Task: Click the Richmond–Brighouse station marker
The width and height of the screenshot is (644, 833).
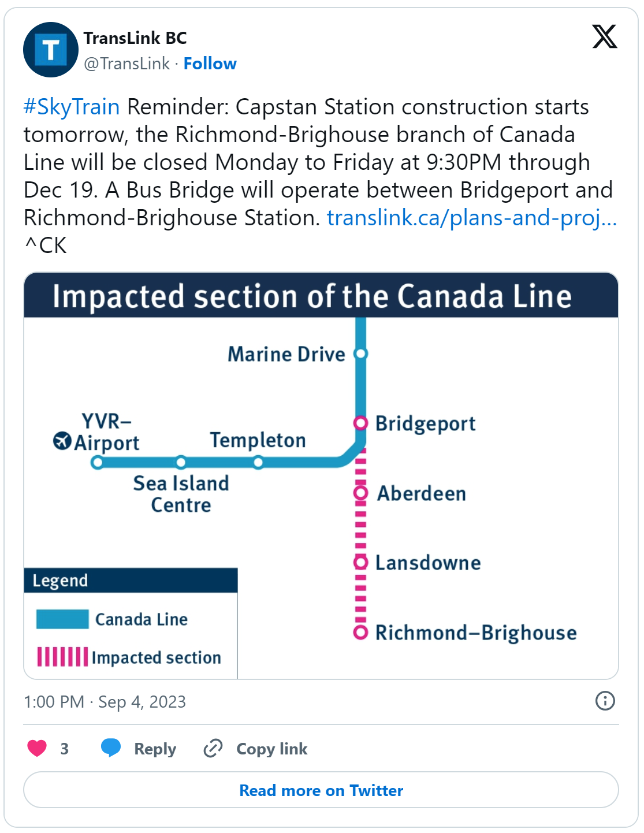Action: point(360,633)
